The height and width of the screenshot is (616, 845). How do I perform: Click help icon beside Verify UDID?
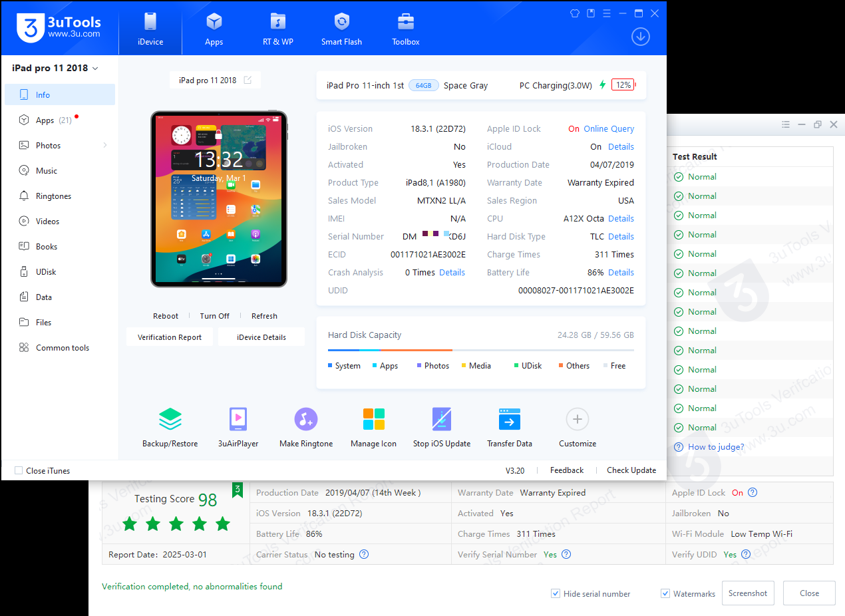tap(746, 555)
